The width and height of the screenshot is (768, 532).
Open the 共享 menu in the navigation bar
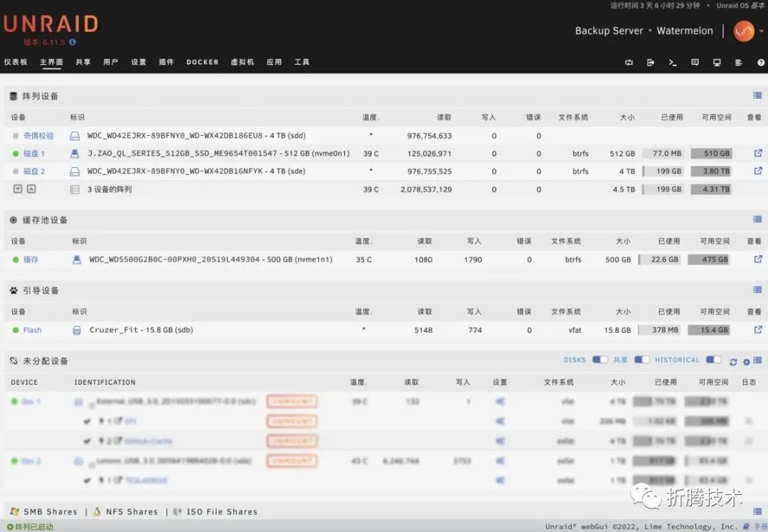pyautogui.click(x=82, y=62)
